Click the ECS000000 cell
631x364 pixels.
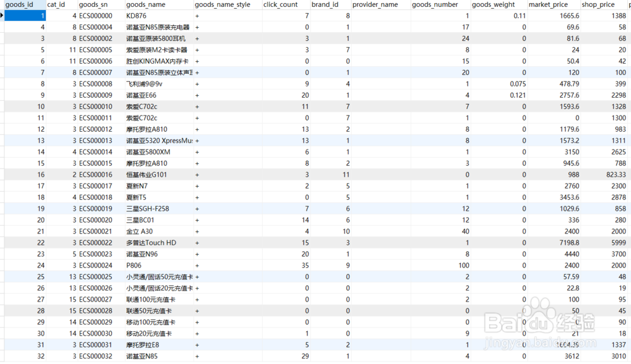pos(101,16)
